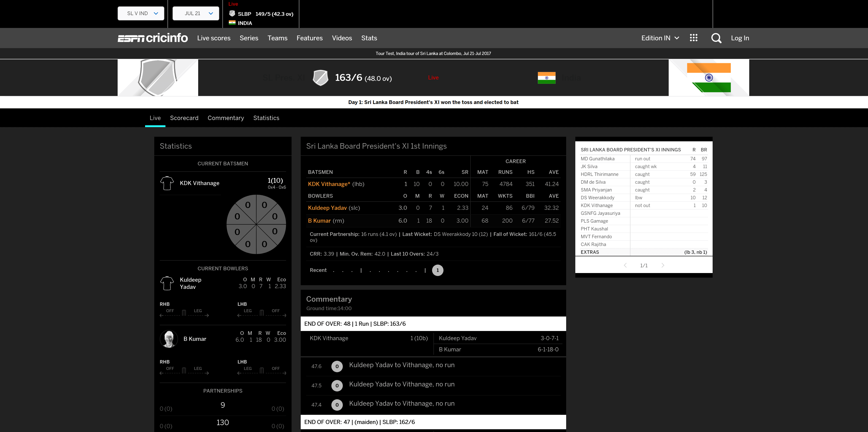Click the India flag icon in top scorebar
Image resolution: width=868 pixels, height=432 pixels.
[x=232, y=23]
